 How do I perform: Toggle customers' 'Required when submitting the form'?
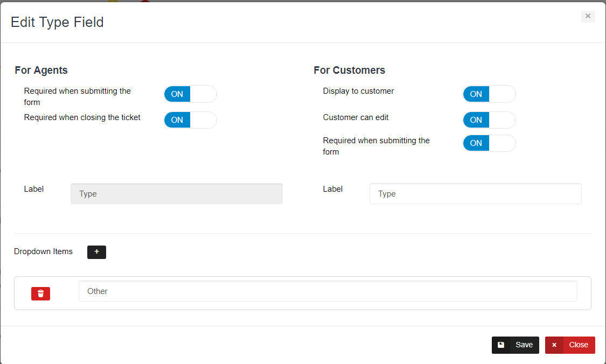pos(489,143)
